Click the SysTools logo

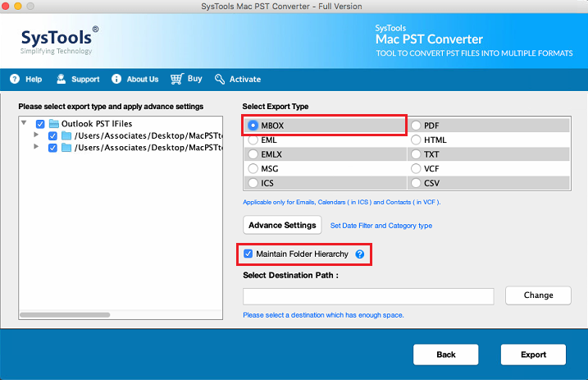coord(59,40)
